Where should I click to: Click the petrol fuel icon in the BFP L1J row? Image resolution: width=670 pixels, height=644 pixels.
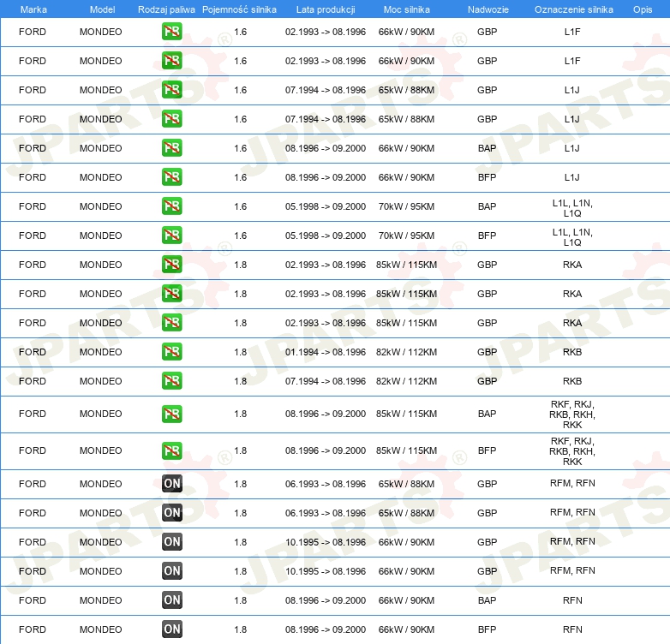[171, 176]
